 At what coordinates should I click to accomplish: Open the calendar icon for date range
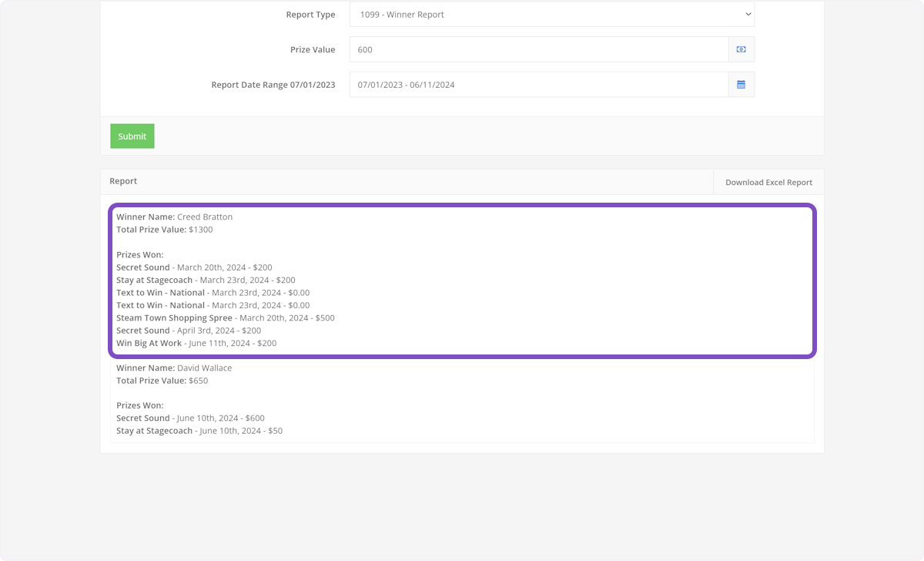[x=741, y=85]
